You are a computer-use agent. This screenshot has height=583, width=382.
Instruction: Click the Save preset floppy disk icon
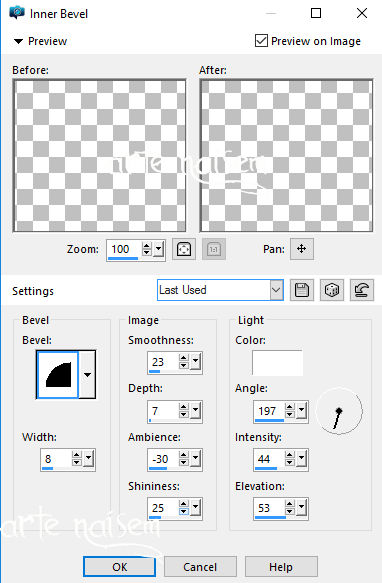click(302, 290)
